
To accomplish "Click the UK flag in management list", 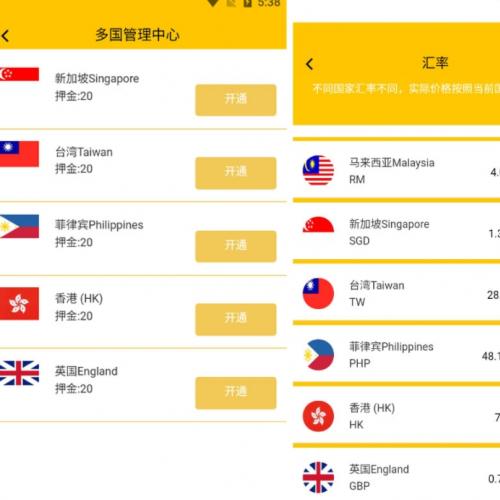I will click(x=19, y=373).
